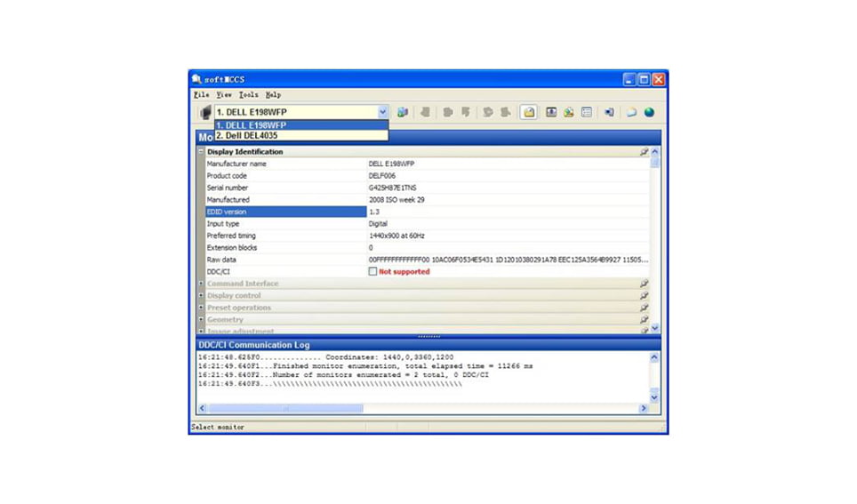Click the property list scroll-down arrow
Screen dimensions: 857x504
point(655,328)
